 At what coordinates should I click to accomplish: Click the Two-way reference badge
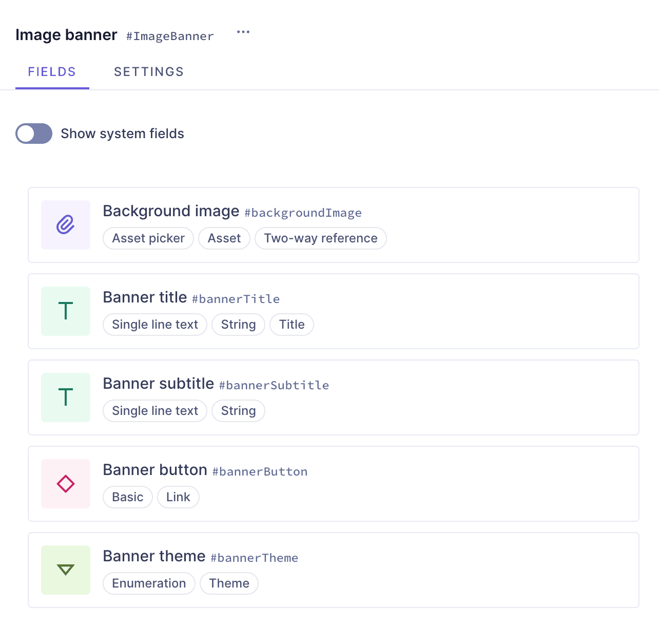(x=320, y=238)
